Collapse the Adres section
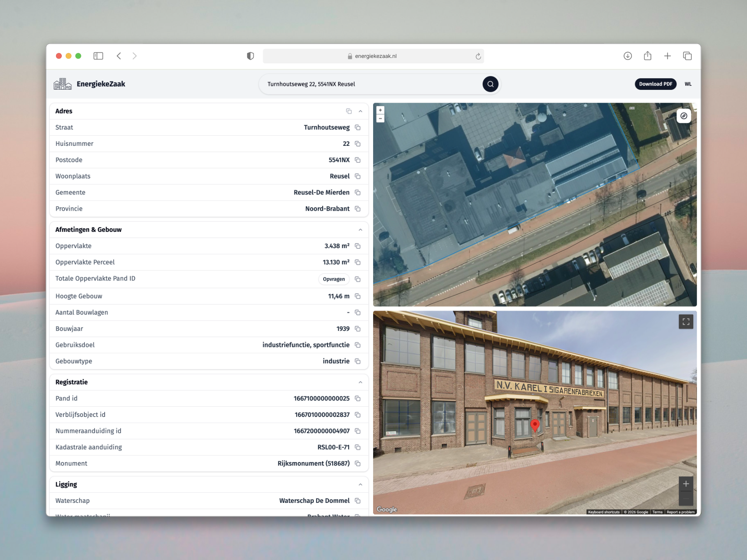Screen dimensions: 747x560 click(360, 111)
